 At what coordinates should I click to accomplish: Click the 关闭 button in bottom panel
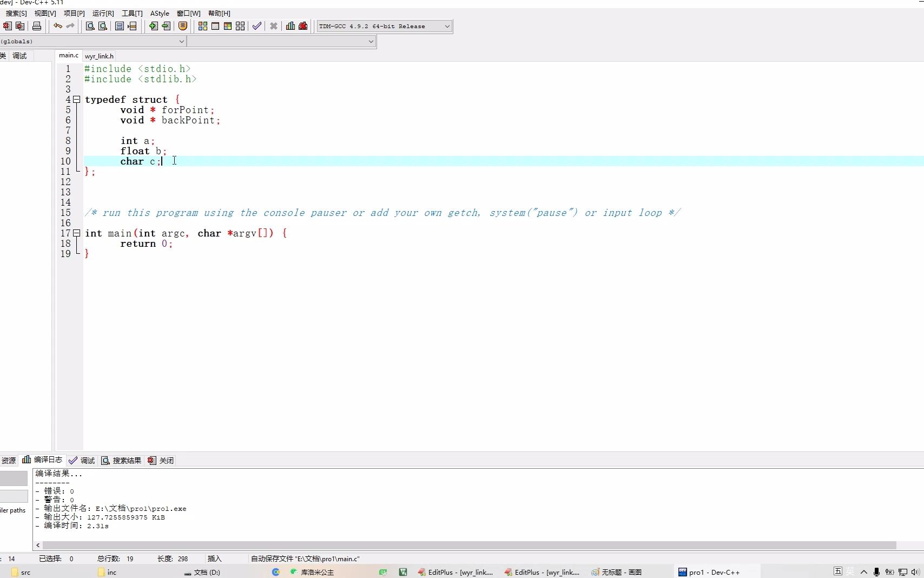(x=161, y=461)
